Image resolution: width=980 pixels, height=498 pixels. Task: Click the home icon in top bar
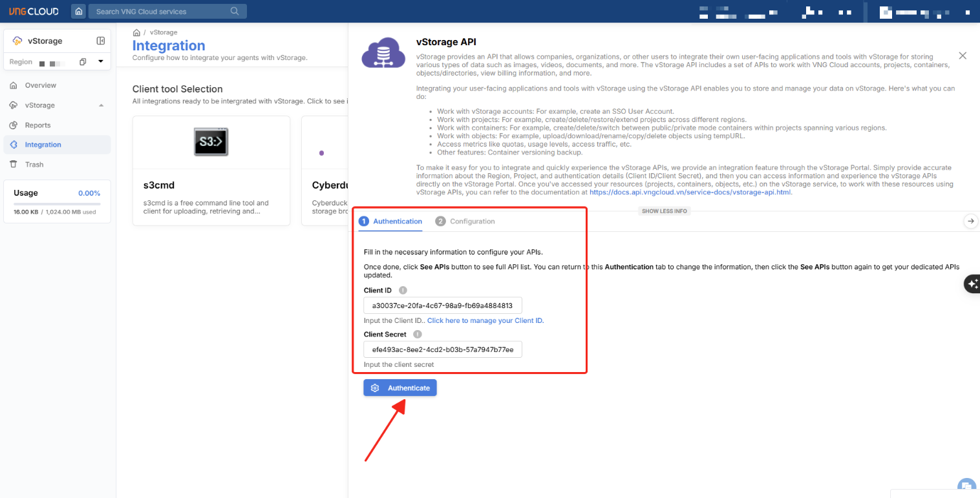coord(78,12)
